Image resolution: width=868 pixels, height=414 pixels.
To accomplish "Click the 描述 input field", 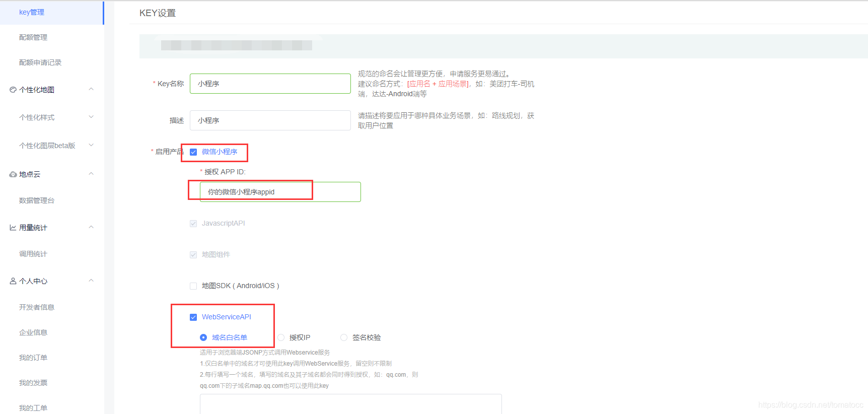I will pos(270,120).
